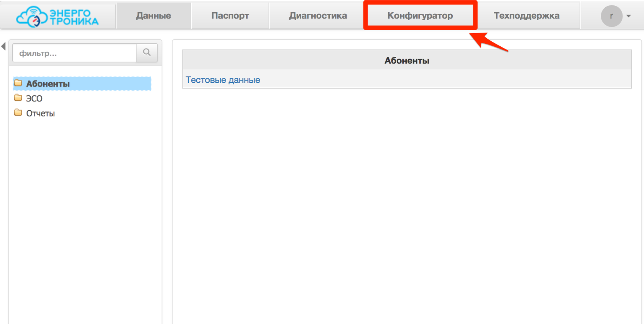The width and height of the screenshot is (644, 324).
Task: Go to the Конфигуратор tab
Action: (420, 16)
